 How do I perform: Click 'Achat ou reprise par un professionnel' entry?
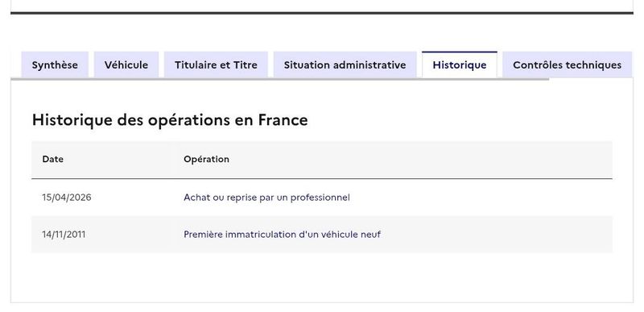click(x=266, y=198)
